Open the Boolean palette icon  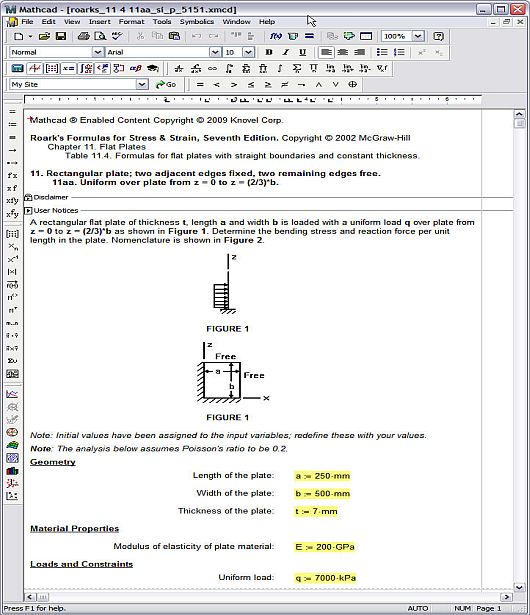coord(102,69)
